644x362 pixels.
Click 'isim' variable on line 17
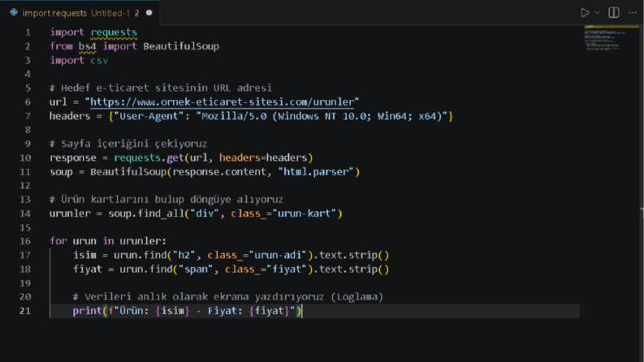(84, 255)
